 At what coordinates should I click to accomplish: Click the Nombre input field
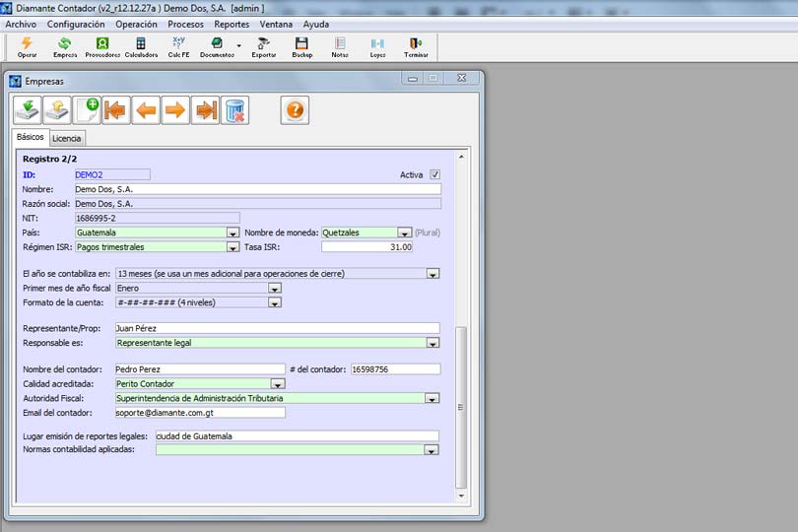[257, 189]
